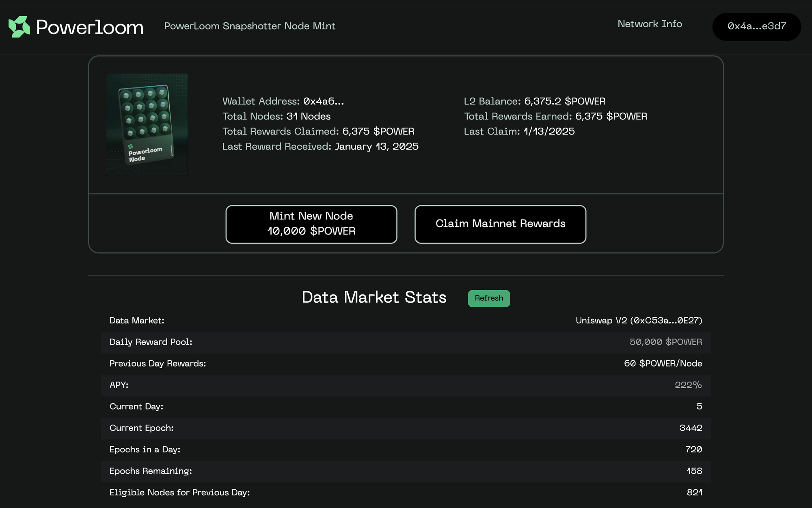Image resolution: width=812 pixels, height=508 pixels.
Task: Click the Daily Reward Pool row
Action: tap(406, 342)
